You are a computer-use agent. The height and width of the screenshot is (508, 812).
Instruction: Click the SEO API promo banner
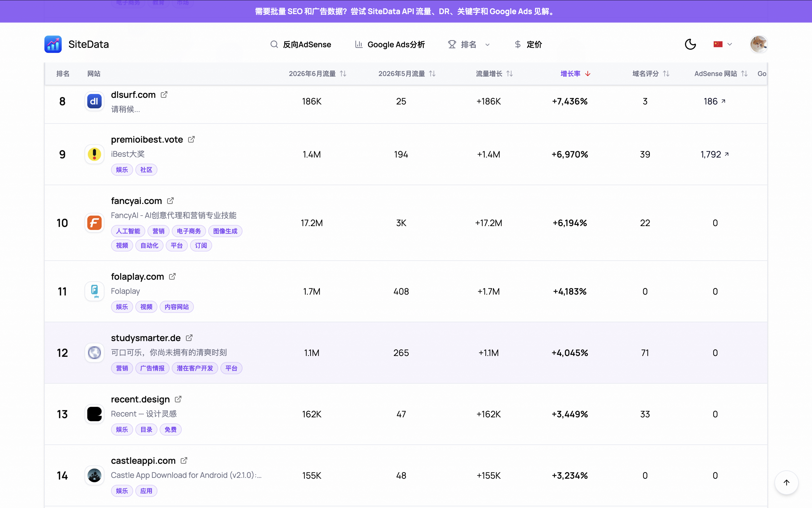[x=406, y=11]
